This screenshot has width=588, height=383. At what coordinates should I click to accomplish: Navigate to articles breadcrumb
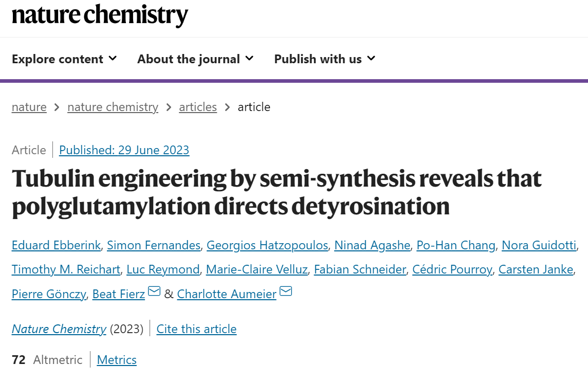click(x=198, y=107)
